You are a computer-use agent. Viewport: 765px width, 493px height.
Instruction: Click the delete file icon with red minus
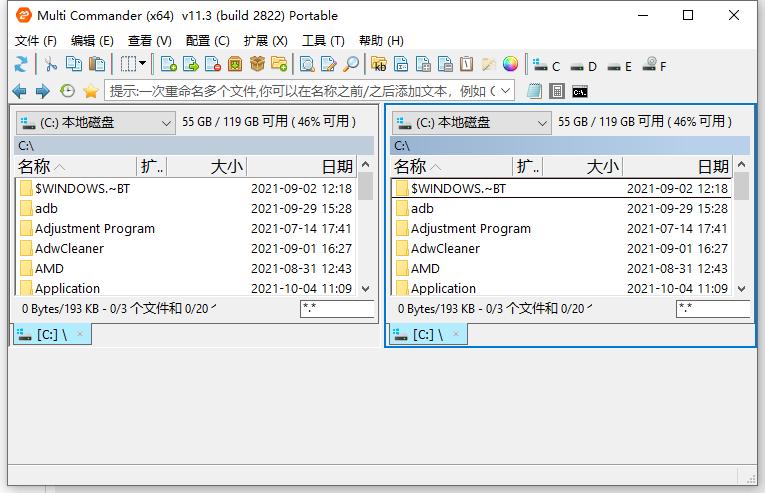point(213,64)
